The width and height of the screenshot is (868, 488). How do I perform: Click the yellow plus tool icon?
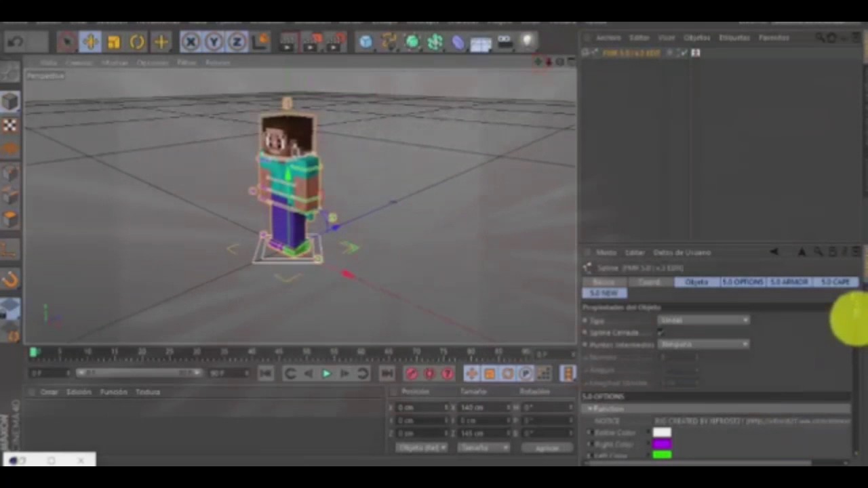tap(161, 42)
